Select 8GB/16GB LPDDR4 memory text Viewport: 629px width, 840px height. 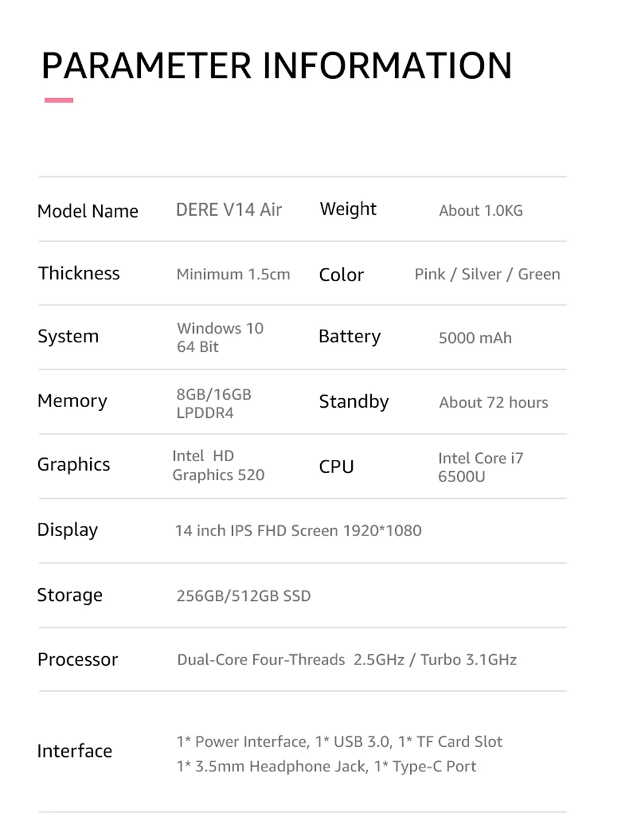(x=213, y=403)
